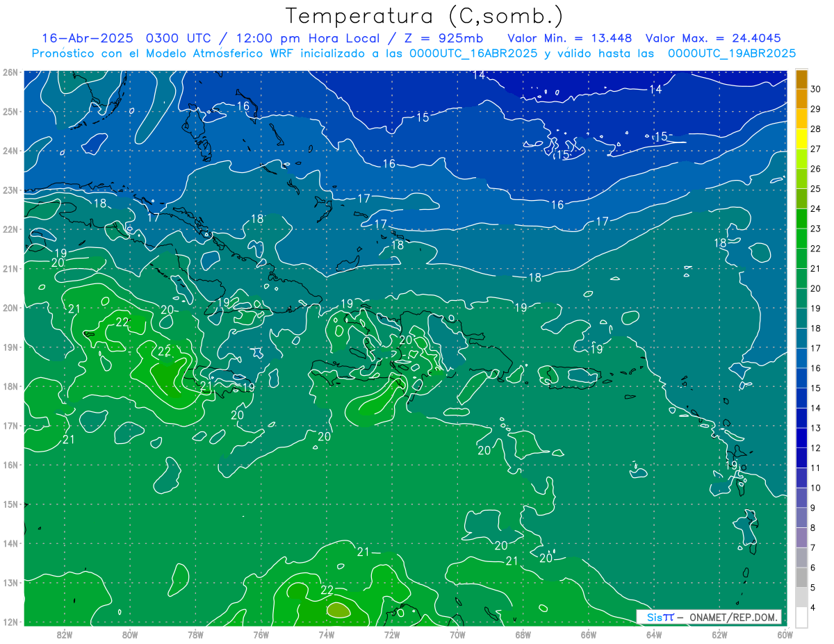
Task: Click the "19N" latitude axis label
Action: [10, 347]
